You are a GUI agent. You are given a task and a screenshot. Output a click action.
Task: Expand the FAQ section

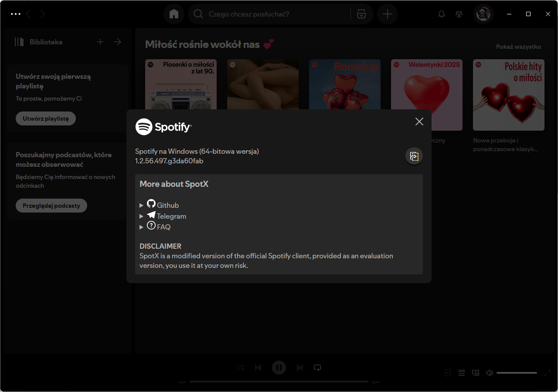(x=155, y=226)
